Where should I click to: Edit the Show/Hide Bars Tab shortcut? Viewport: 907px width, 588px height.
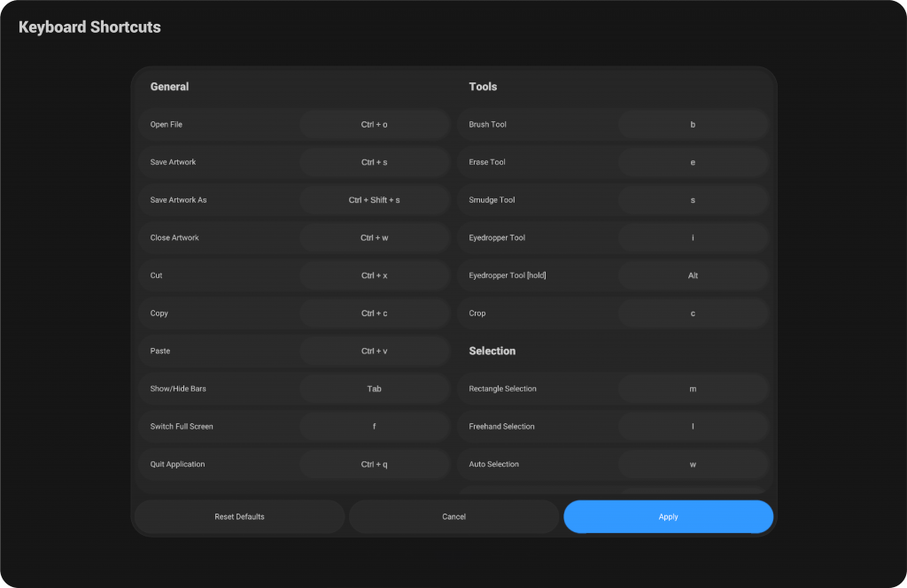(374, 389)
